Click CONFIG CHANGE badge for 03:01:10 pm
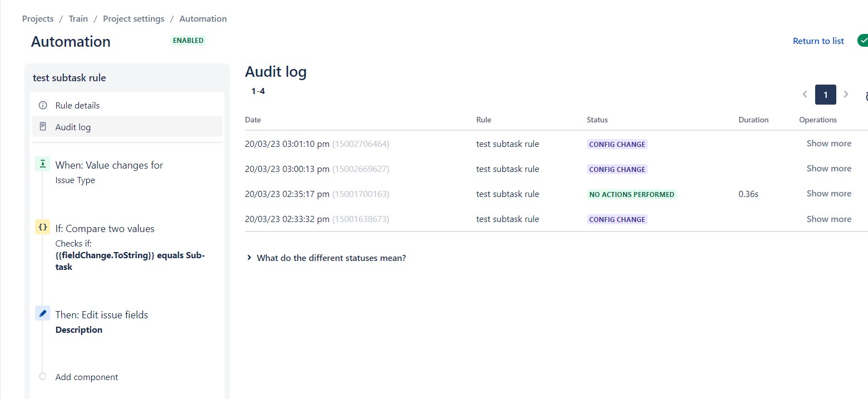The image size is (868, 399). 617,145
